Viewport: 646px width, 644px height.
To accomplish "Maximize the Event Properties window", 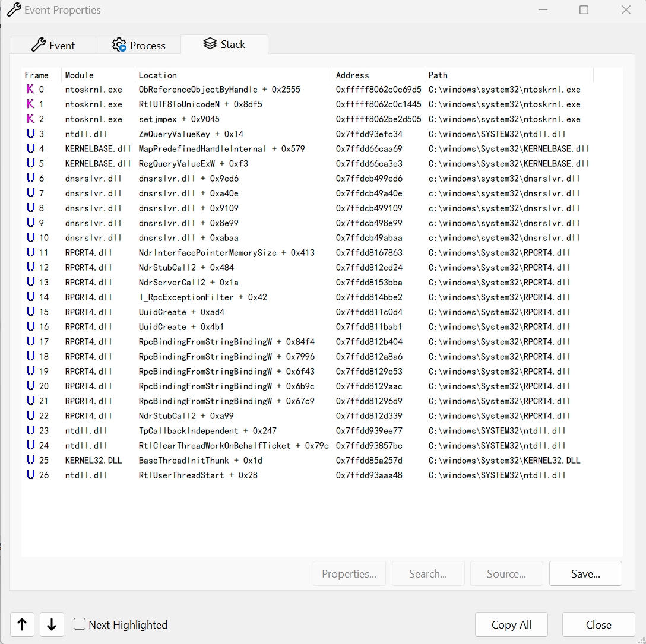I will point(584,10).
